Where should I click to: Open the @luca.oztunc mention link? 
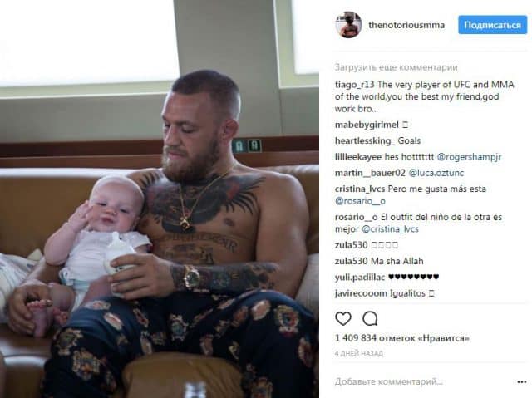[436, 173]
